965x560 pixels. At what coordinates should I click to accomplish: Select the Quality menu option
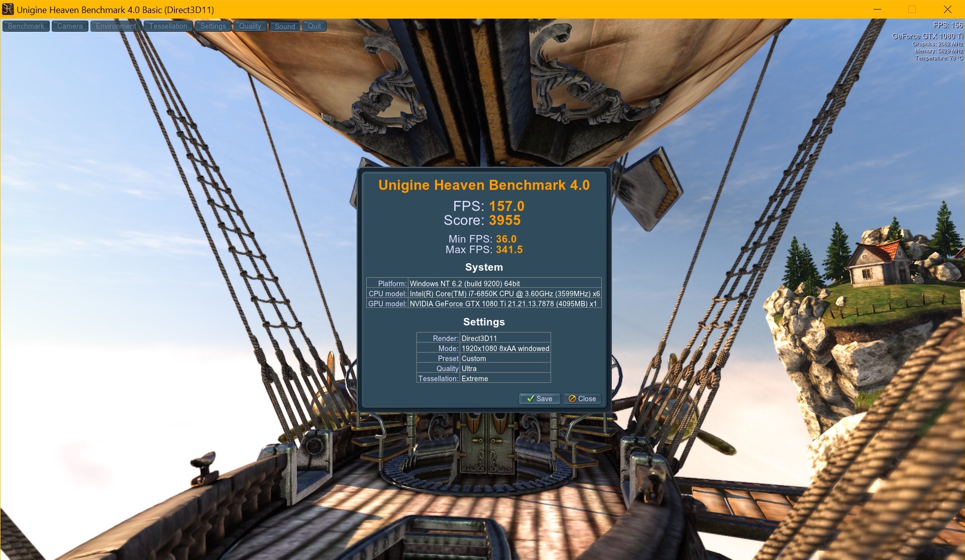(x=250, y=25)
